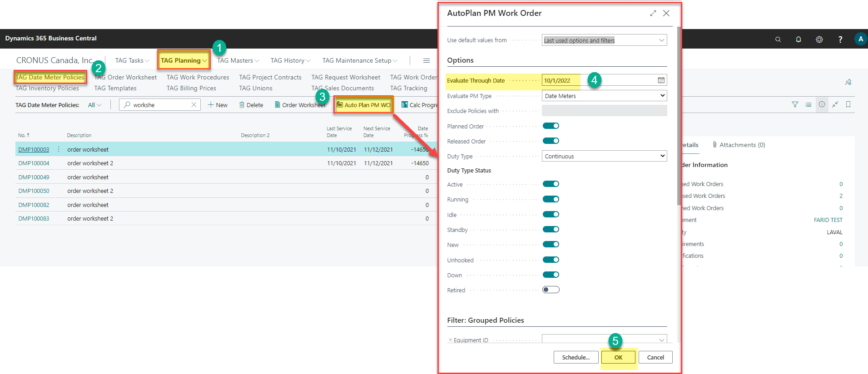Enable the Retired status toggle

pyautogui.click(x=551, y=290)
